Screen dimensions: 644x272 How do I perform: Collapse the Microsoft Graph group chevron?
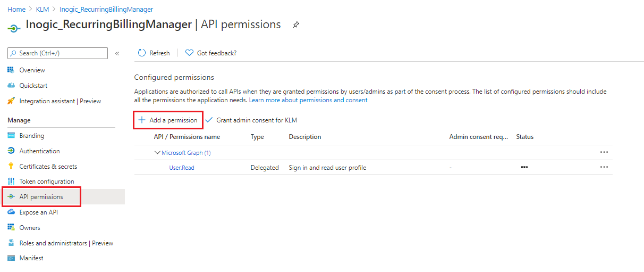tap(157, 153)
